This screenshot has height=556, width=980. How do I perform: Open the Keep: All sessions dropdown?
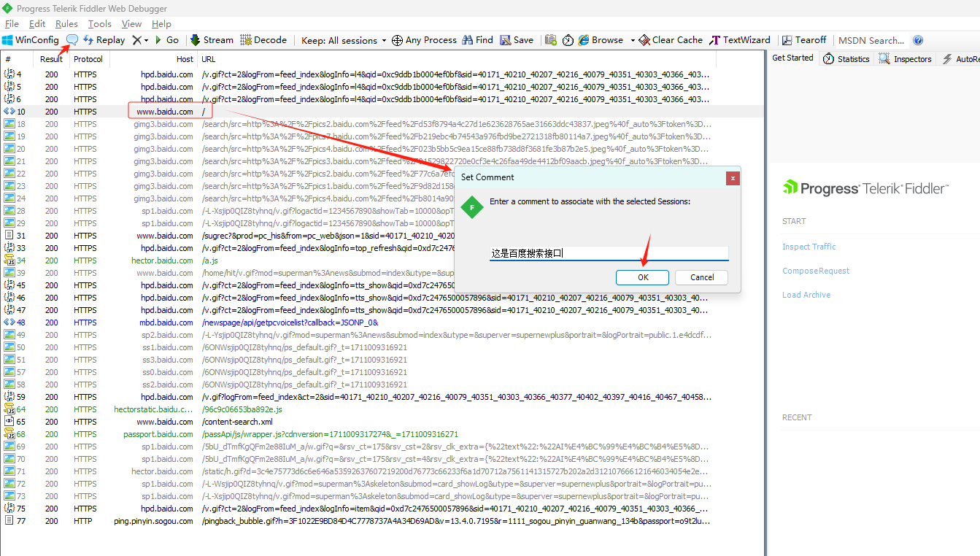344,40
